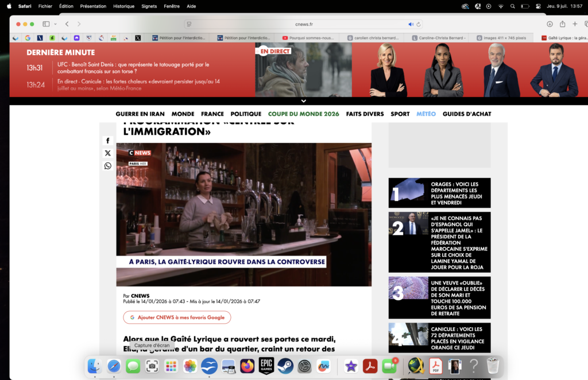Click the battery status icon
The height and width of the screenshot is (380, 588).
[x=525, y=6]
